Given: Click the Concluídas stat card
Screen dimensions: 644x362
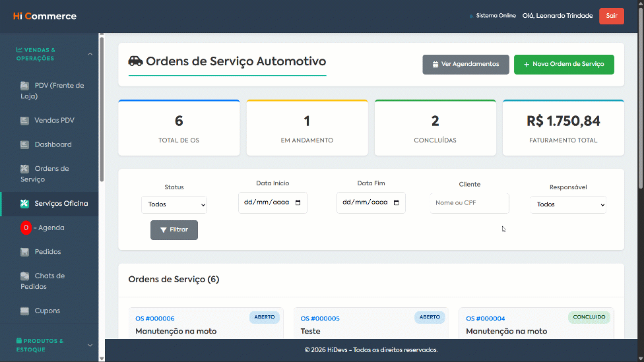Looking at the screenshot, I should (435, 128).
